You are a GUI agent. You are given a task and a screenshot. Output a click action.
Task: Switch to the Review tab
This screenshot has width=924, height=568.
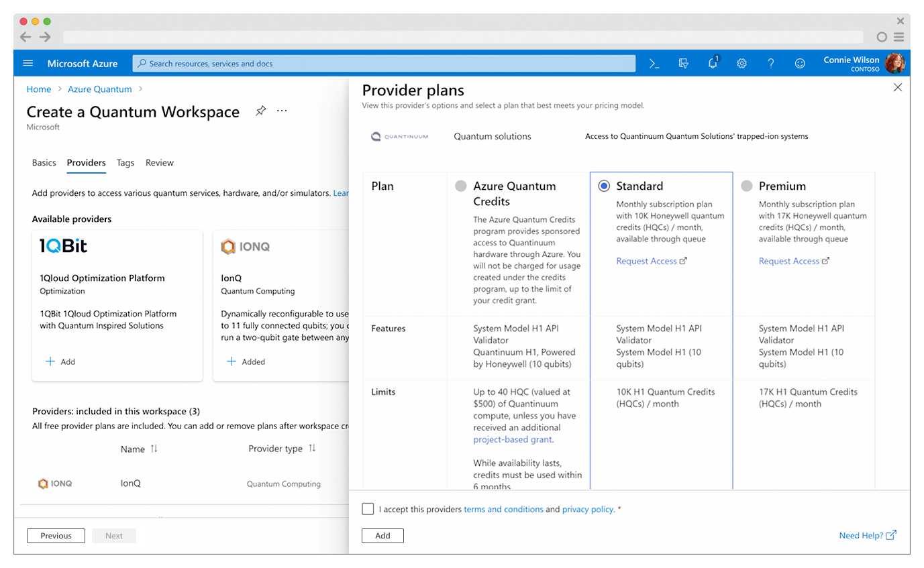(x=159, y=163)
